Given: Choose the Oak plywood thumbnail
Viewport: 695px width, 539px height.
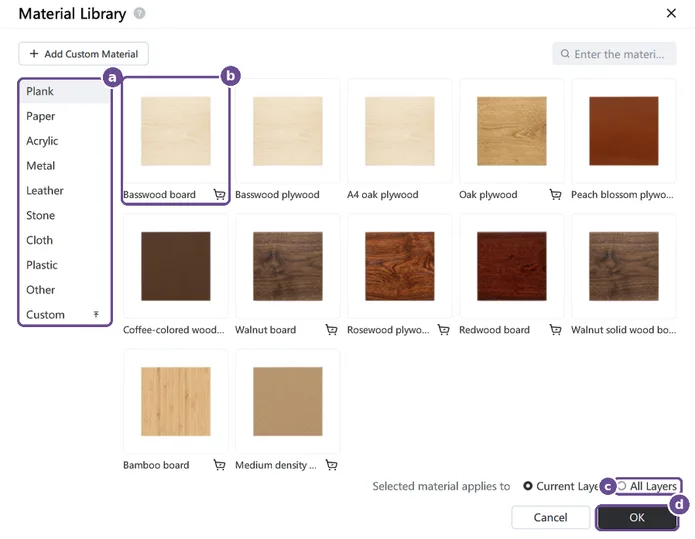Looking at the screenshot, I should coord(511,131).
